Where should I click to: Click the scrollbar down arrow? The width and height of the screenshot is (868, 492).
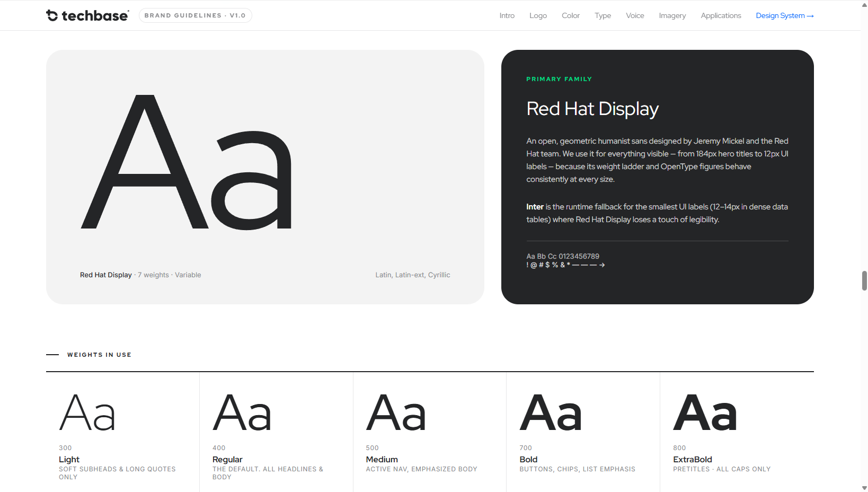point(864,488)
